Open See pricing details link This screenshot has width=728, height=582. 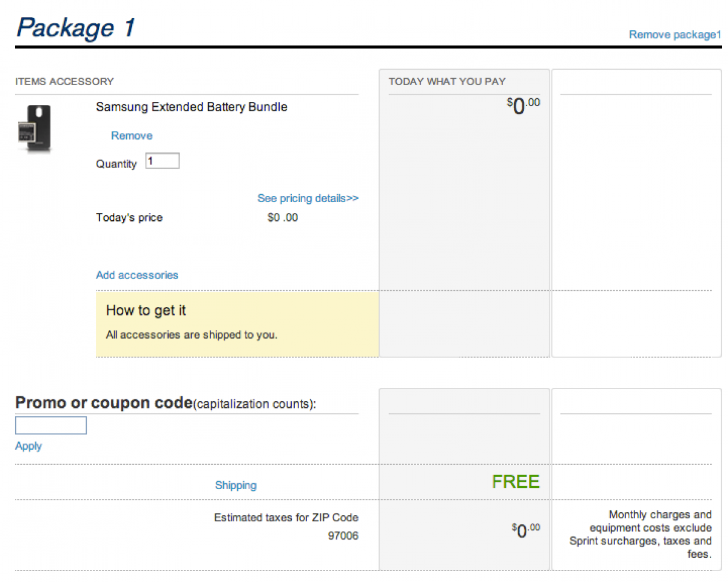pyautogui.click(x=308, y=198)
